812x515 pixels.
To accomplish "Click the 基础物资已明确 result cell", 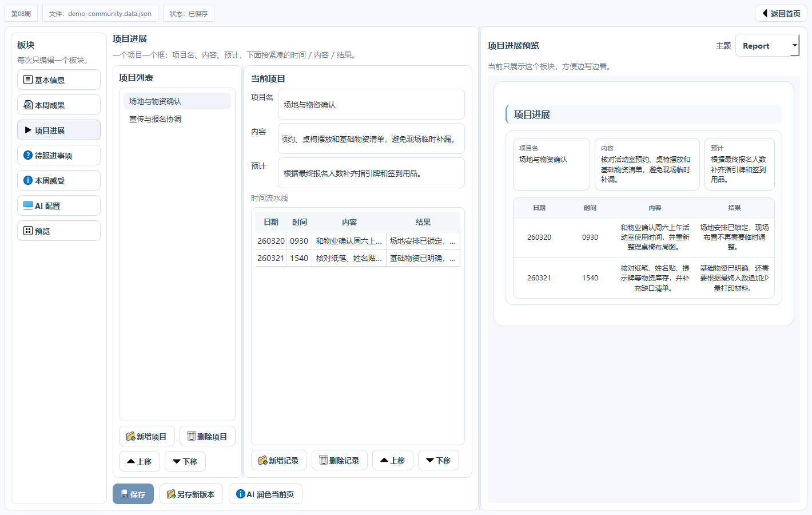I will [423, 258].
